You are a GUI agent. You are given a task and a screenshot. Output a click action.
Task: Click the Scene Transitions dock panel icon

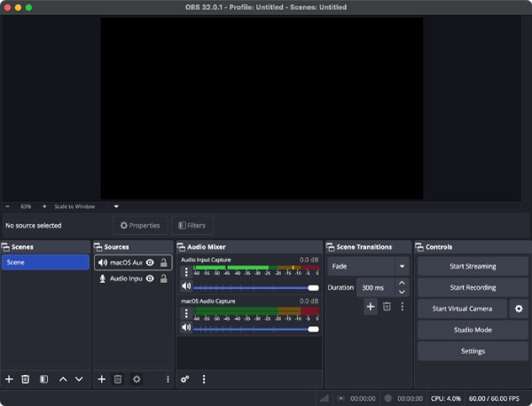click(x=331, y=247)
